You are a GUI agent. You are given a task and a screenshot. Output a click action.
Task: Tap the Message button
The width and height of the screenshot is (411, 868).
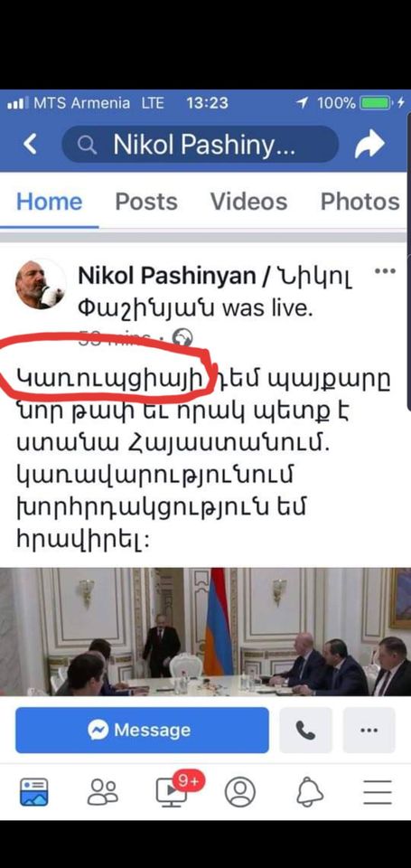point(142,731)
